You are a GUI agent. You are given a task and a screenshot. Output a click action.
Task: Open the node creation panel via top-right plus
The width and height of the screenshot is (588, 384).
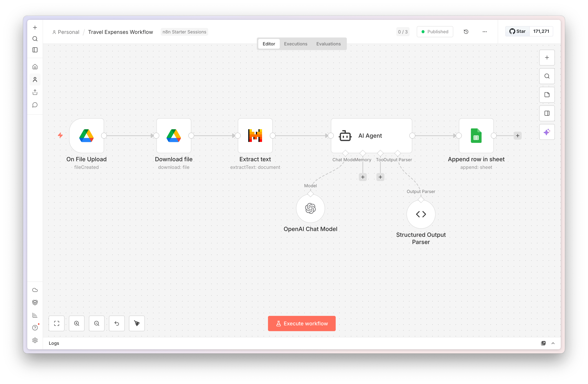click(547, 58)
